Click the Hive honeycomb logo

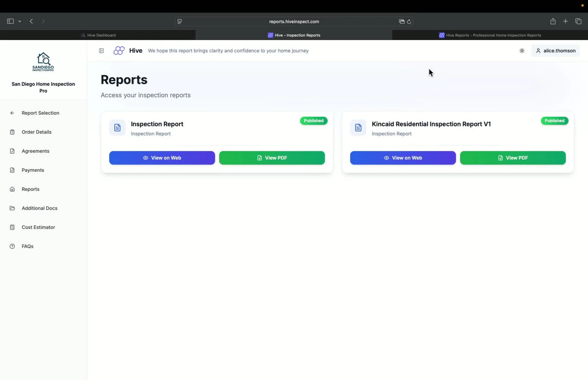pyautogui.click(x=119, y=51)
